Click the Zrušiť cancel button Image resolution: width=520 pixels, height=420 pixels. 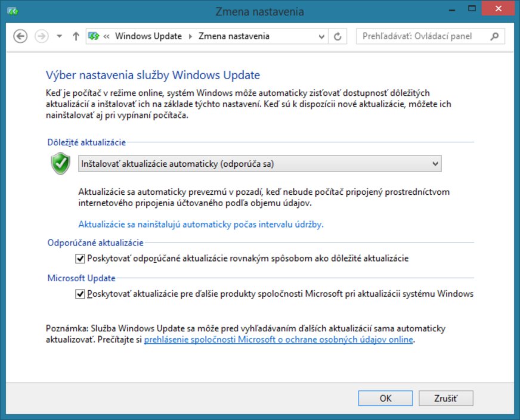(x=445, y=398)
